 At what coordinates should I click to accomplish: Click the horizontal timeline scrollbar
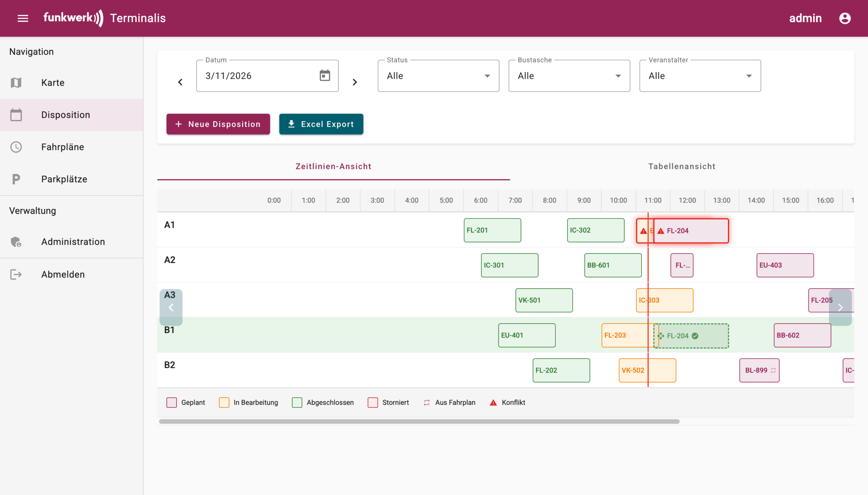click(419, 422)
